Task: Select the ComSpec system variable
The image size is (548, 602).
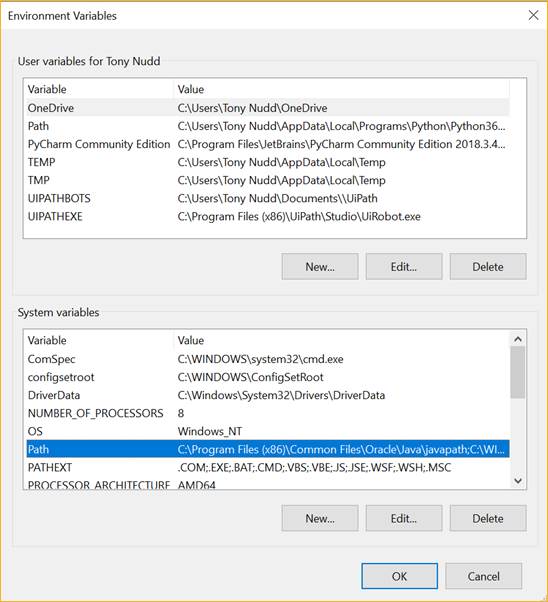Action: pos(268,359)
